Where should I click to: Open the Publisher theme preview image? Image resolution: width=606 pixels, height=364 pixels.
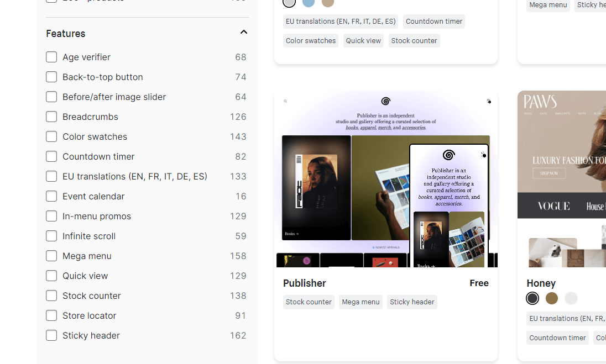(385, 179)
